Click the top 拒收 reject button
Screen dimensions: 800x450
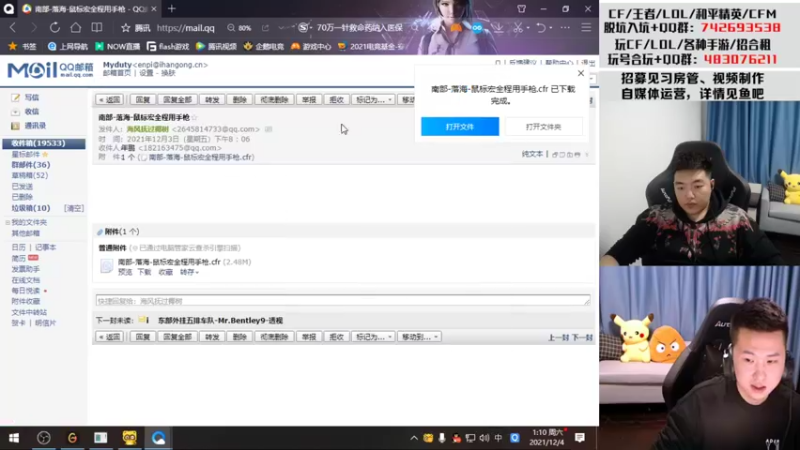click(x=336, y=99)
